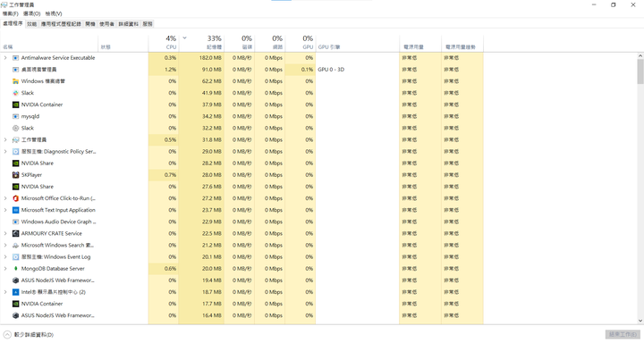Select the colored Slack icon at 41.9 MB

(15, 93)
